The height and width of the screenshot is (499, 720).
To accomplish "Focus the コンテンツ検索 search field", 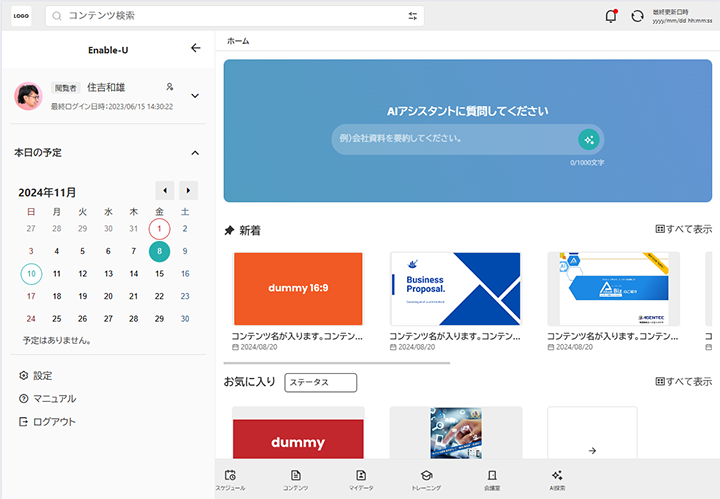I will pyautogui.click(x=235, y=16).
